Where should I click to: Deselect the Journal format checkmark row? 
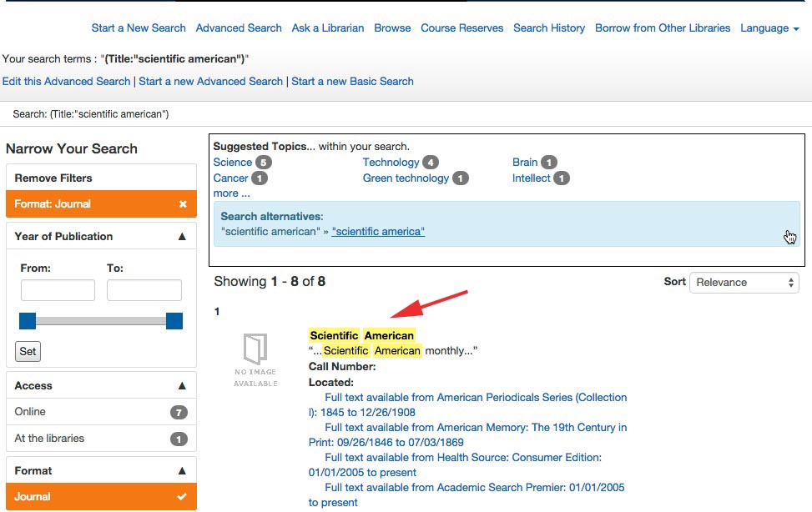pos(102,496)
